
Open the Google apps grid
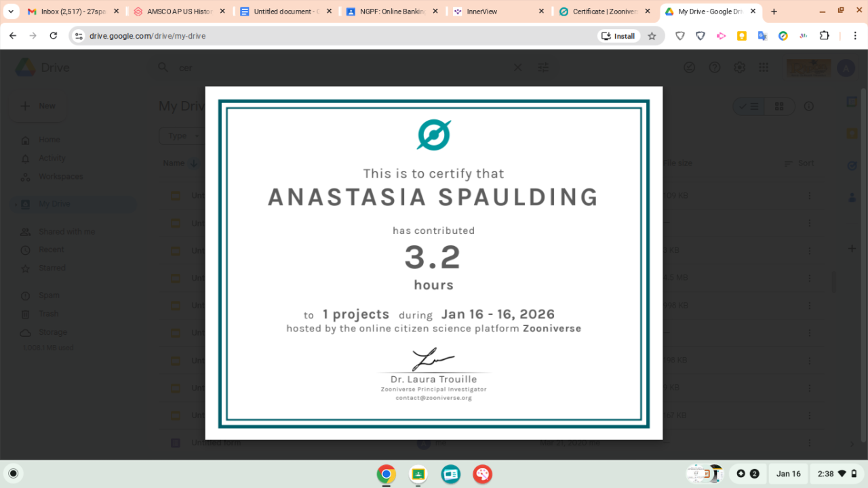click(764, 68)
